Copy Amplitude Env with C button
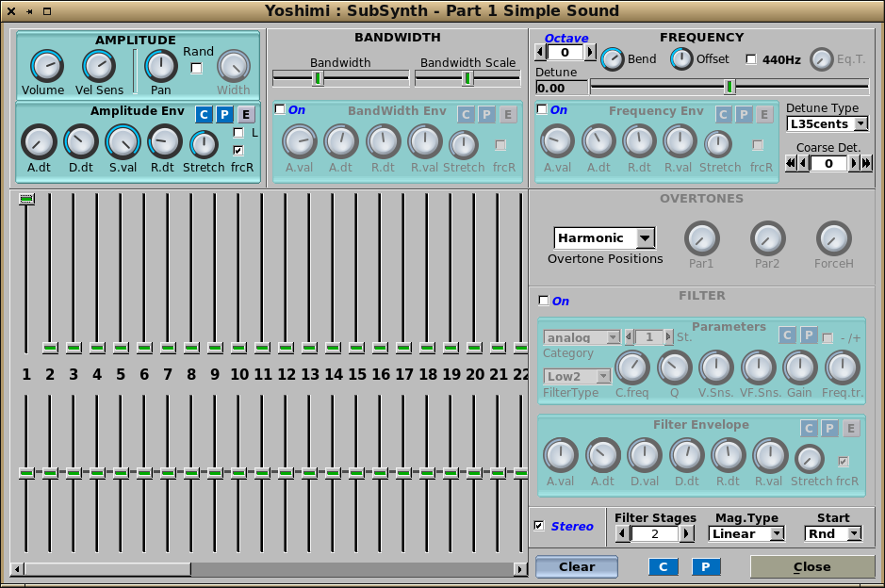Screen dimensions: 885x588 pos(204,115)
